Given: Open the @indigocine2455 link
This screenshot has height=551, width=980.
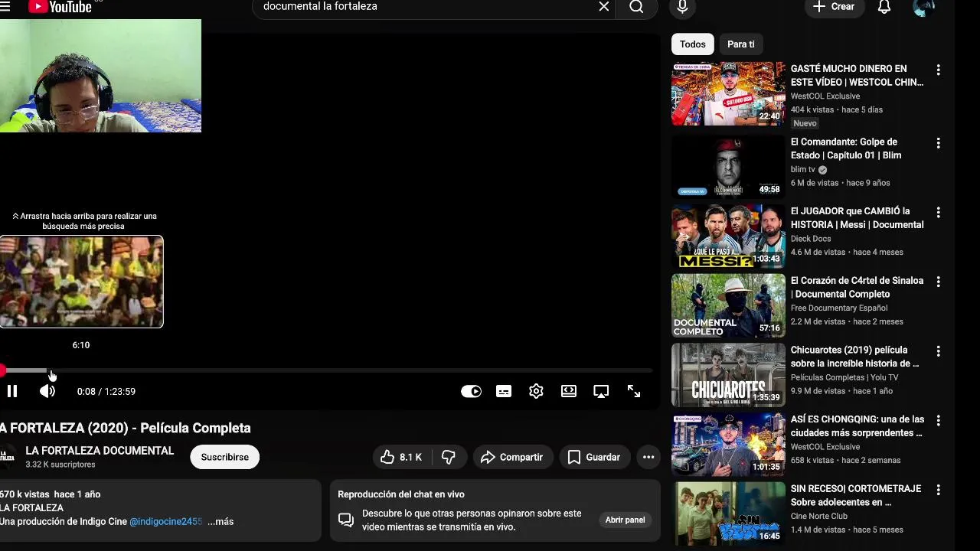Looking at the screenshot, I should [x=166, y=521].
